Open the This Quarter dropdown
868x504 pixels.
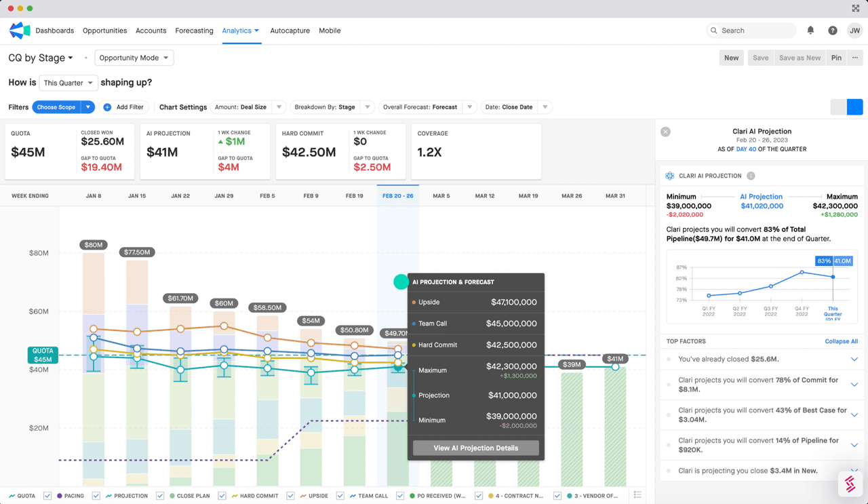[68, 82]
